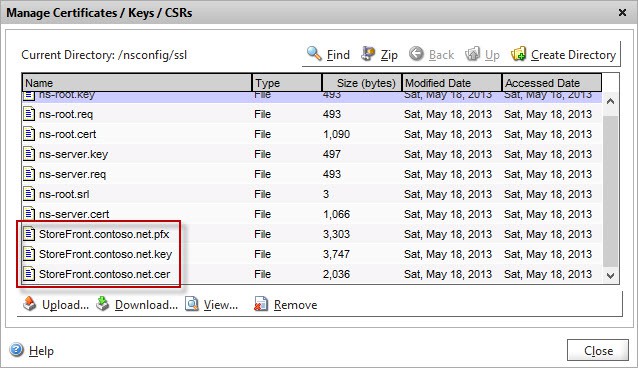Select StoreFront.contoso.net.cer file name

click(x=104, y=274)
